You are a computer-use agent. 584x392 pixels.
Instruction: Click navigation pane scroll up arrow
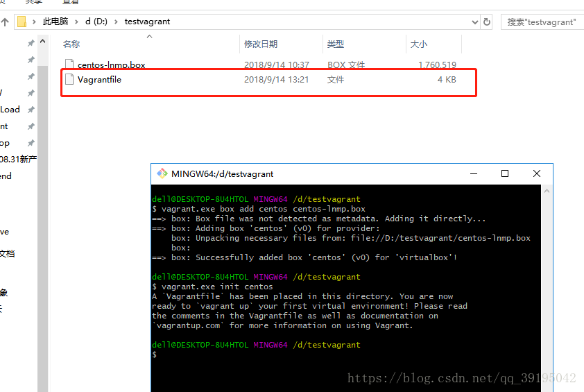point(43,42)
